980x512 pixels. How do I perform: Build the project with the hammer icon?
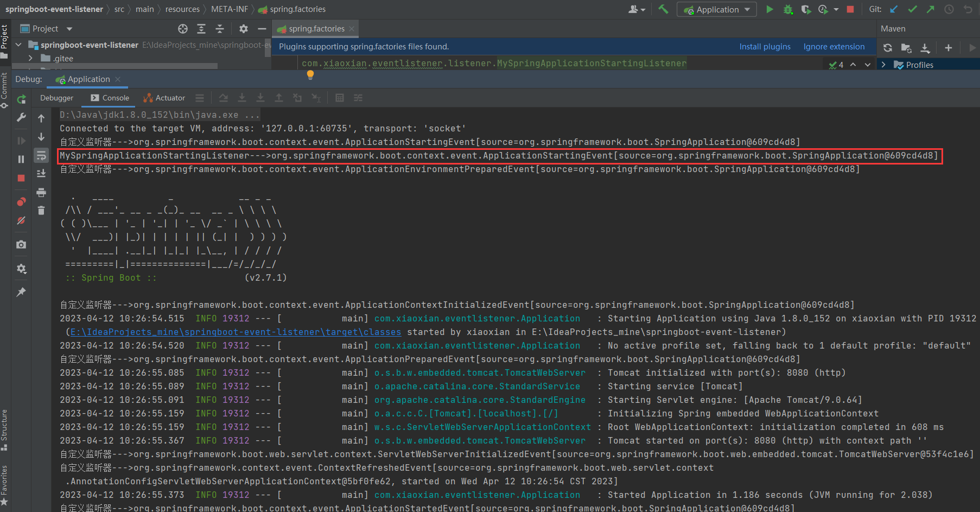663,9
